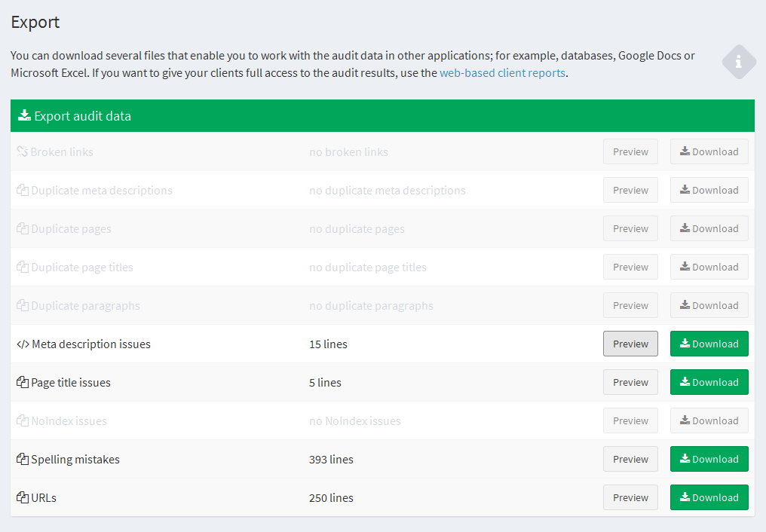Open the web-based client reports link

[502, 73]
